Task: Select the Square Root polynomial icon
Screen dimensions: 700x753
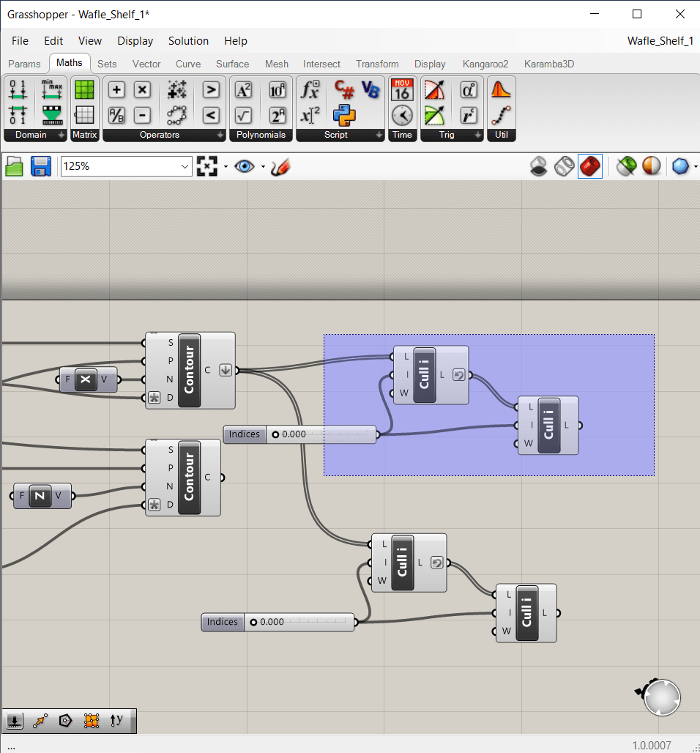Action: click(x=243, y=115)
